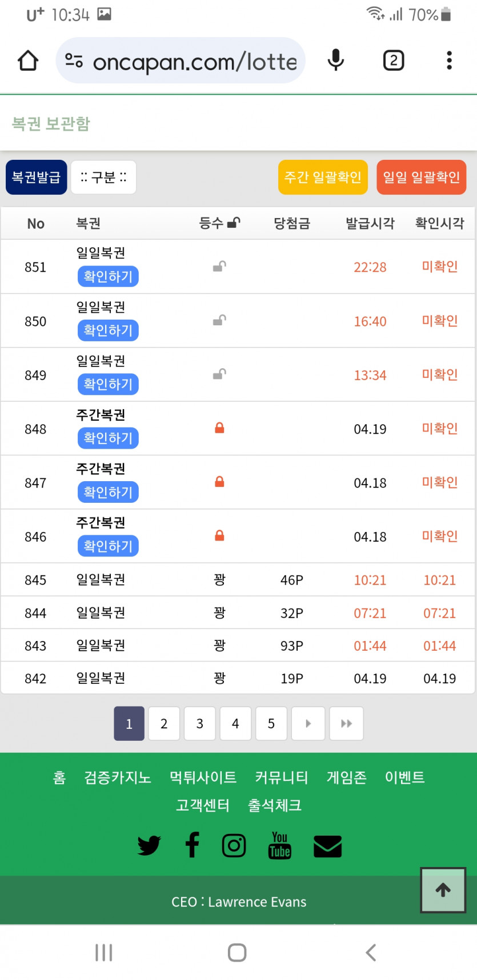The image size is (477, 980).
Task: Open 커뮤니티 footer menu item
Action: point(282,777)
